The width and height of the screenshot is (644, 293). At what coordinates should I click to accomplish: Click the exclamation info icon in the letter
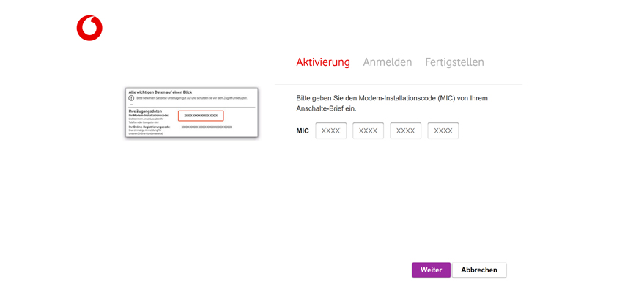pos(132,98)
